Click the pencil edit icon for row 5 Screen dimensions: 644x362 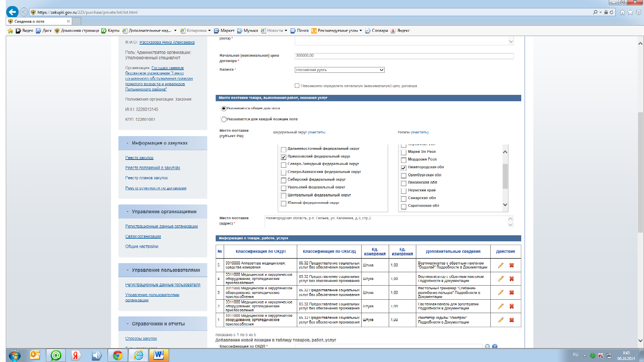coord(500,265)
